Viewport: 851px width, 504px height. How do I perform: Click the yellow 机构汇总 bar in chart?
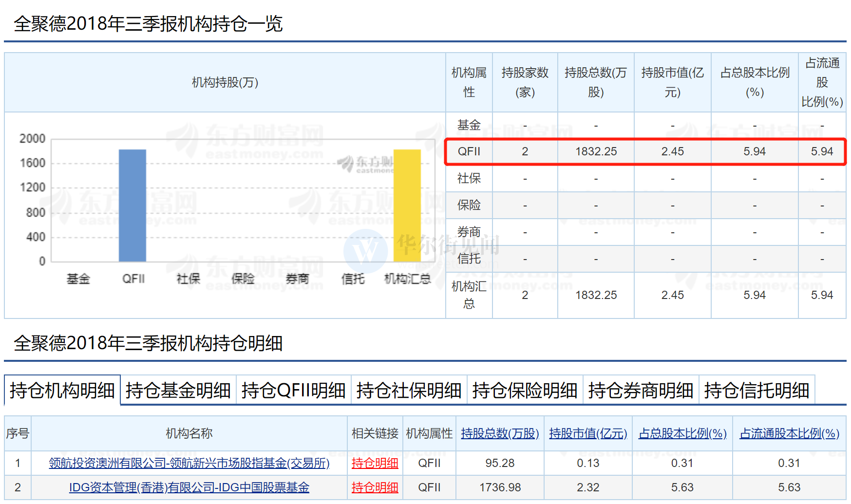pos(407,205)
